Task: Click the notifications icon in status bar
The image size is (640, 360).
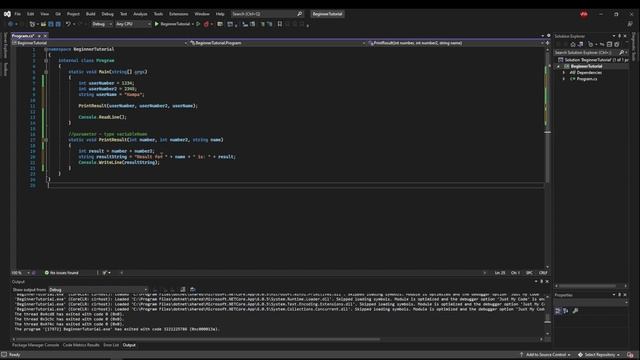Action: (631, 355)
